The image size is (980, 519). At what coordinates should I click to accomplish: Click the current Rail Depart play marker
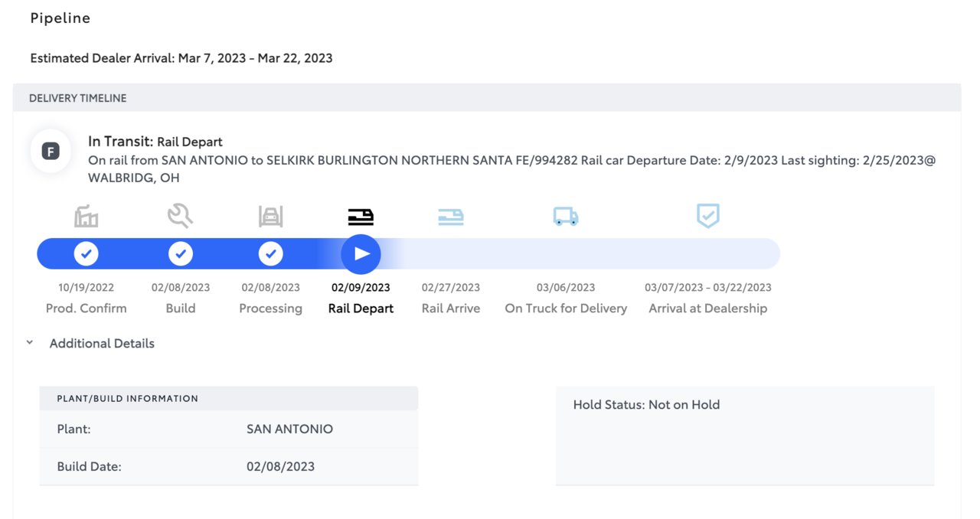(x=361, y=253)
